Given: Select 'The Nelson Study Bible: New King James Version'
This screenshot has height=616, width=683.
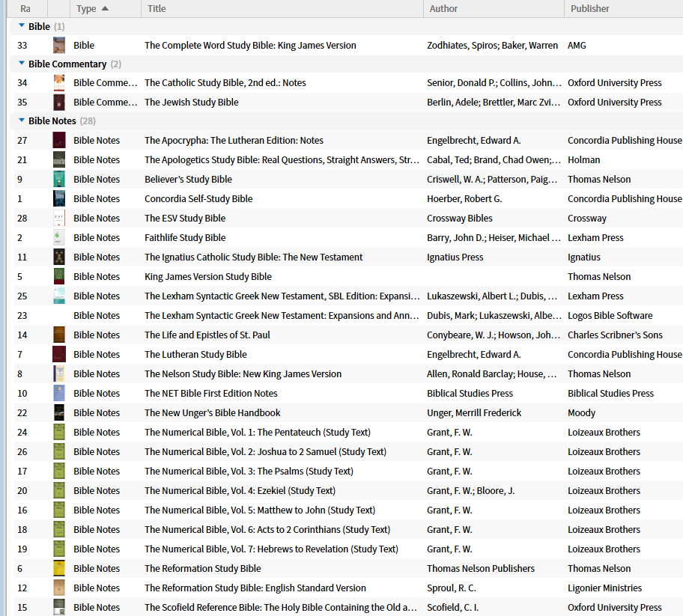Looking at the screenshot, I should coord(243,374).
